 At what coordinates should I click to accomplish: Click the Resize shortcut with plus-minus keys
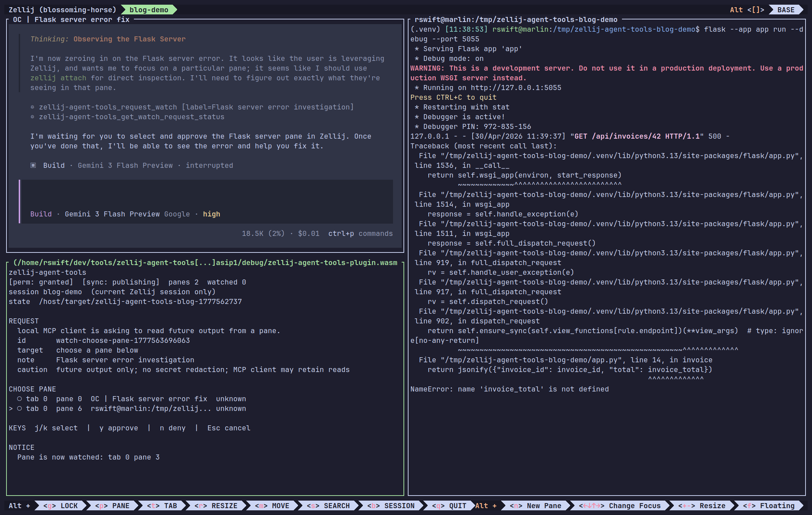(702, 506)
